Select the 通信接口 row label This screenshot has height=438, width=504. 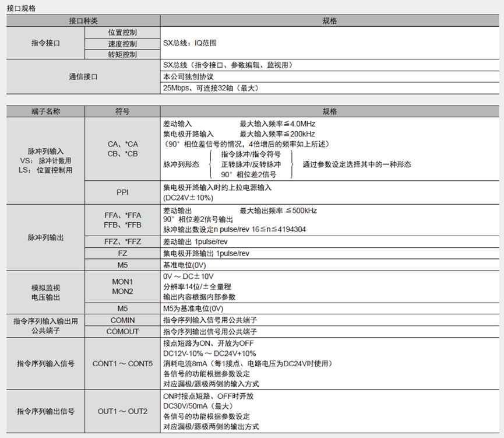point(83,76)
